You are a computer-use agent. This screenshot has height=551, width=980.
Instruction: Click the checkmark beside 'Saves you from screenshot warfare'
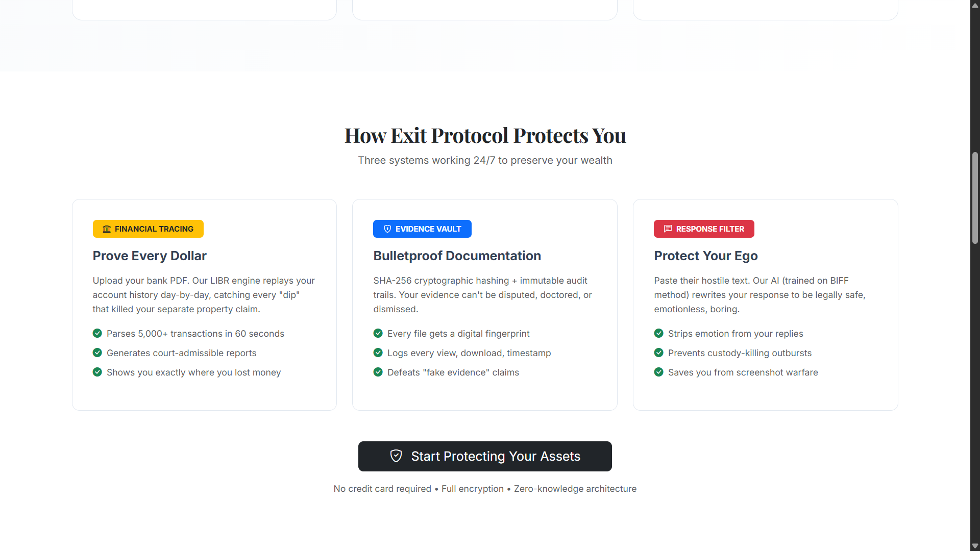click(x=658, y=372)
